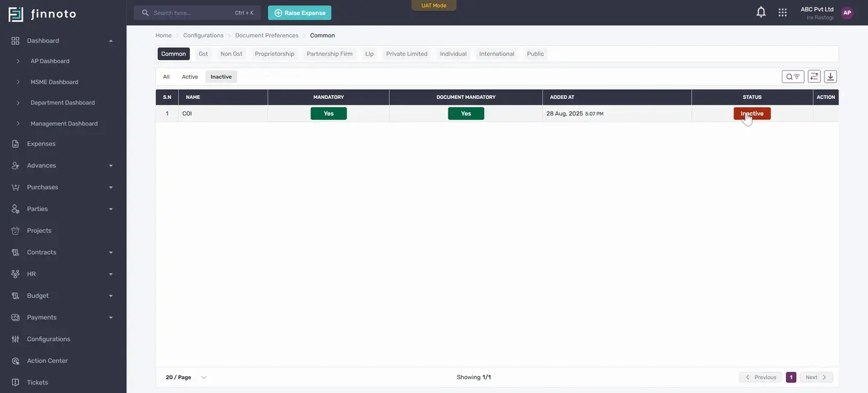Expand the AP Dashboard chevron
868x393 pixels.
click(18, 61)
